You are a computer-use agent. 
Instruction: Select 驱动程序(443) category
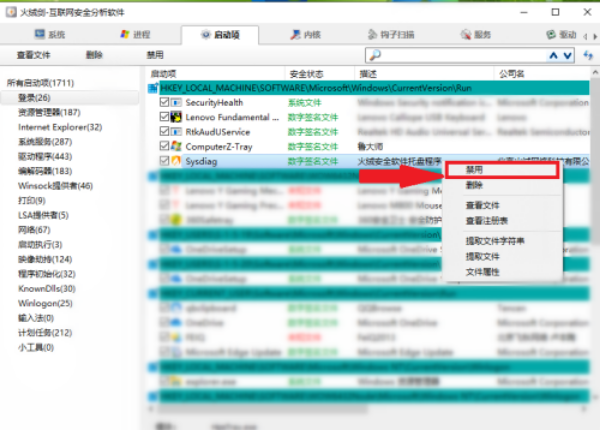45,156
